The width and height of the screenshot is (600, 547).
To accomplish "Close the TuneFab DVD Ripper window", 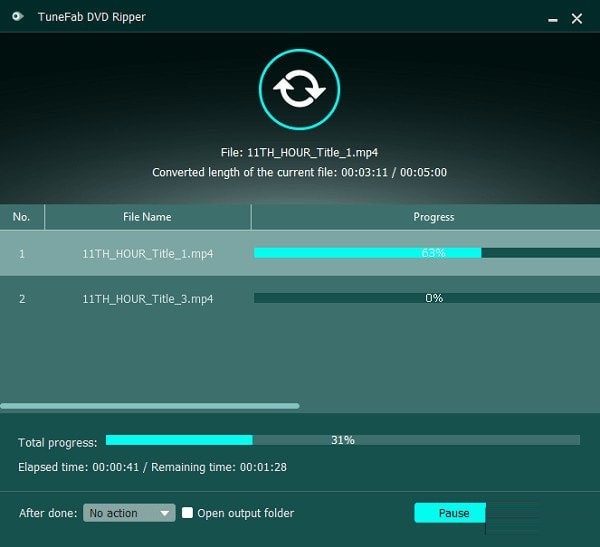I will (x=577, y=18).
